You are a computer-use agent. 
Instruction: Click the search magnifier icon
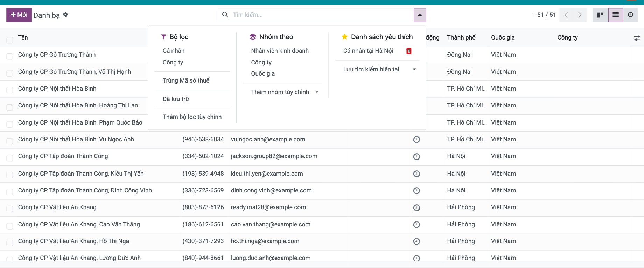click(225, 15)
